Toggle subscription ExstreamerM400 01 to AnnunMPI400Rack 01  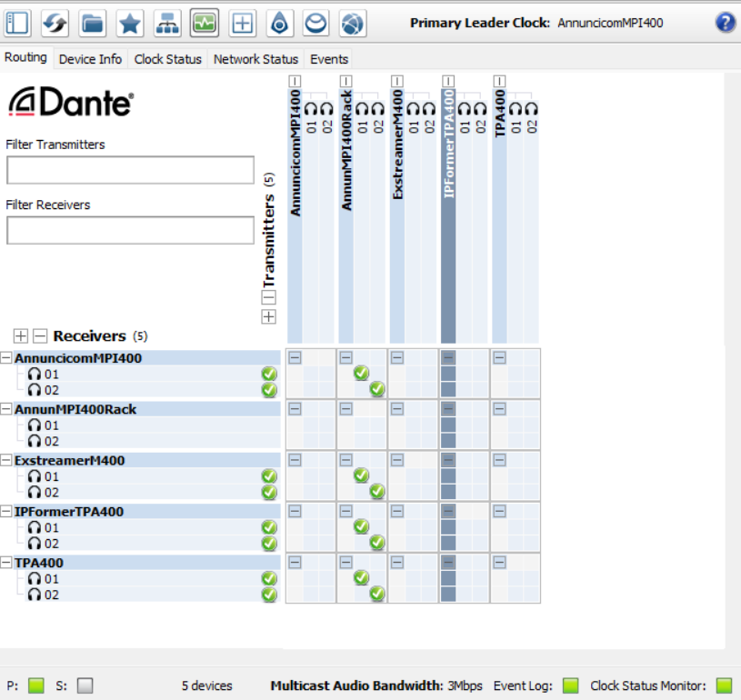tap(361, 475)
